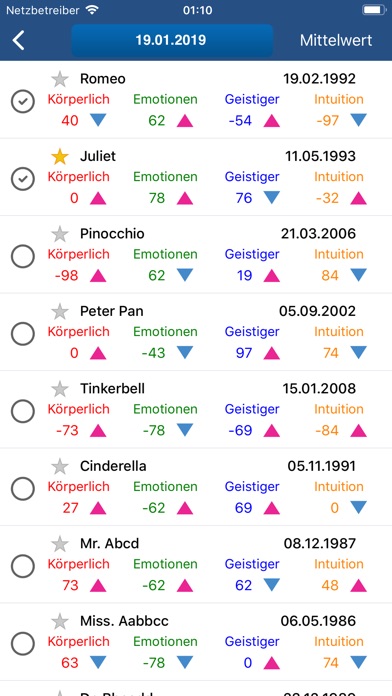Toggle favorite star for Romeo
This screenshot has width=392, height=696.
[59, 79]
